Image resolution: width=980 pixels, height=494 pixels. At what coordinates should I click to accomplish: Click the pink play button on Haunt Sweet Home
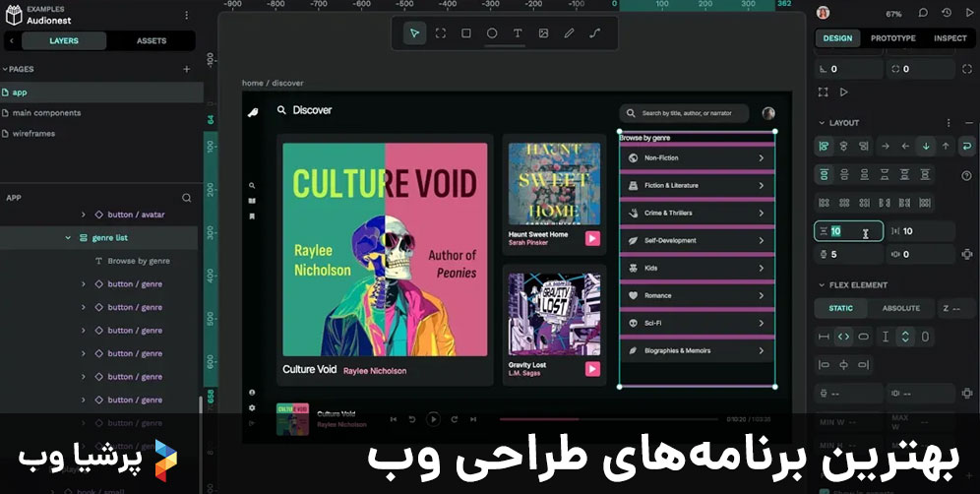(x=592, y=238)
